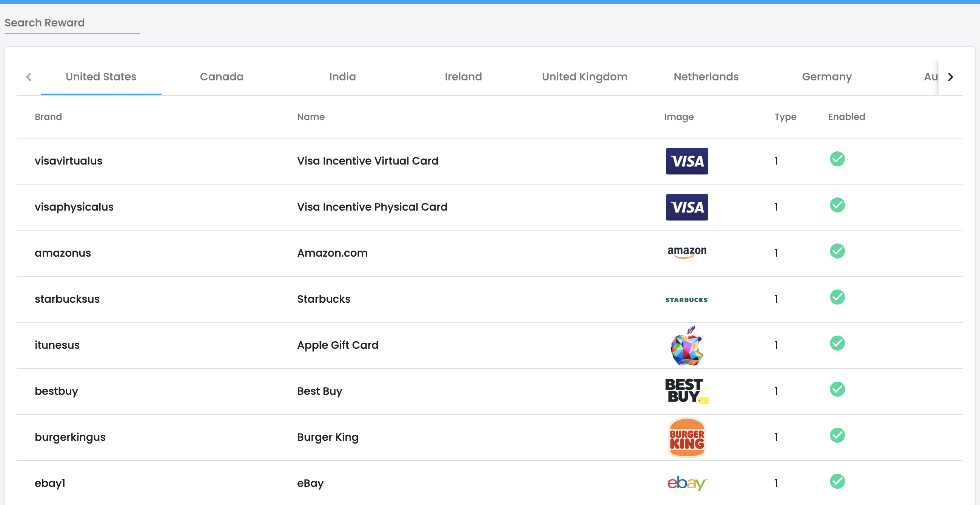980x505 pixels.
Task: Open the visavirtualus brand entry
Action: [x=68, y=161]
